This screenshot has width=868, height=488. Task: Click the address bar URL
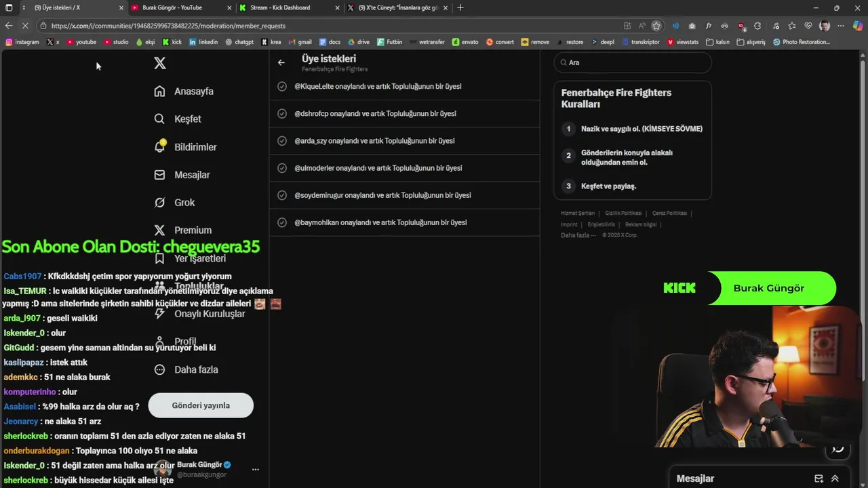(x=168, y=26)
